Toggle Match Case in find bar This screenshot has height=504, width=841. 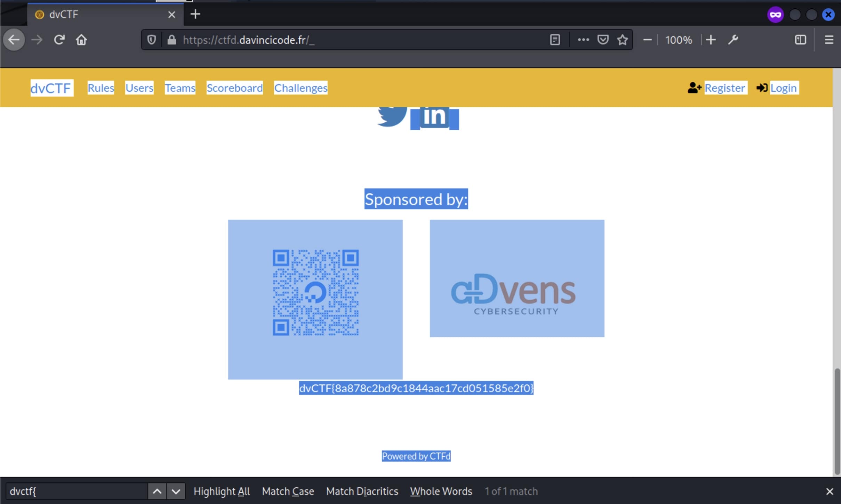pyautogui.click(x=288, y=491)
